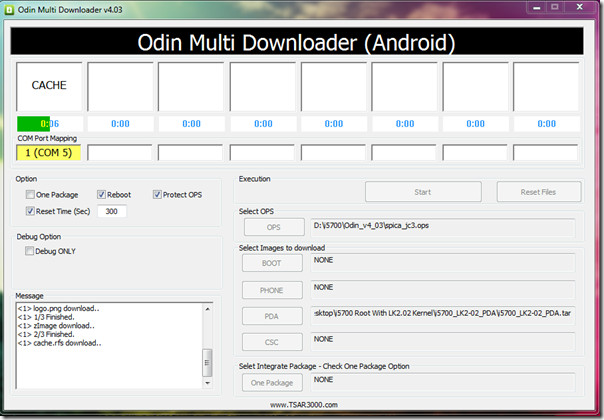Image resolution: width=604 pixels, height=420 pixels.
Task: Click the Odin app icon in title bar
Action: tap(9, 10)
